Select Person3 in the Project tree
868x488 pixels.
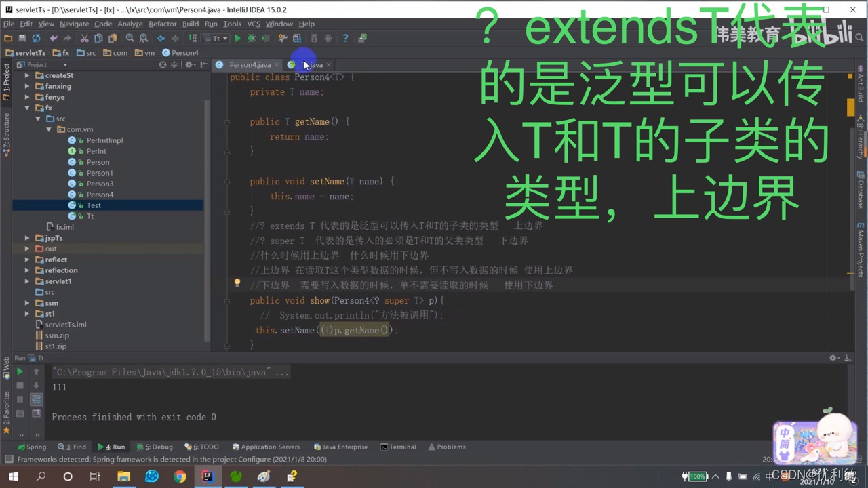(100, 183)
